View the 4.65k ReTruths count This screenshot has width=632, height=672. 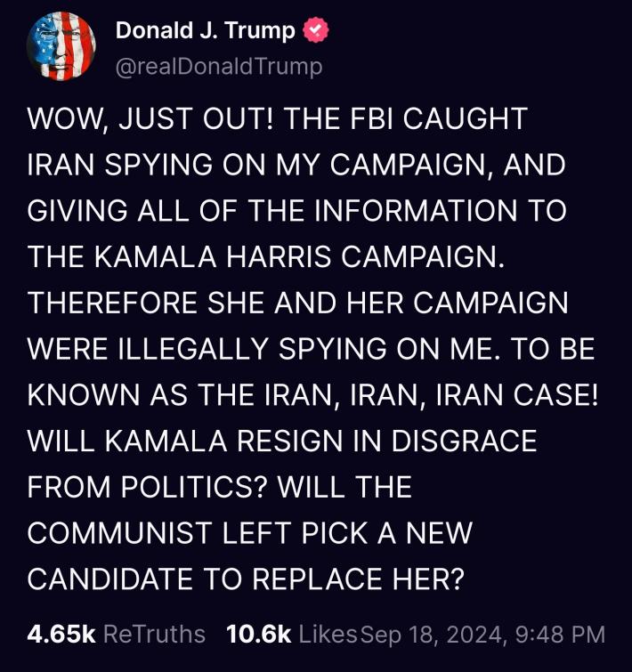coord(61,634)
